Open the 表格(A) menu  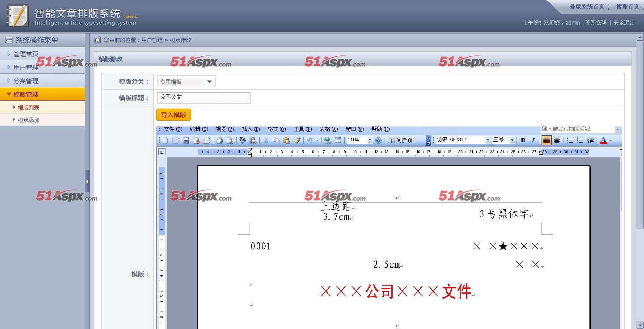[x=329, y=129]
